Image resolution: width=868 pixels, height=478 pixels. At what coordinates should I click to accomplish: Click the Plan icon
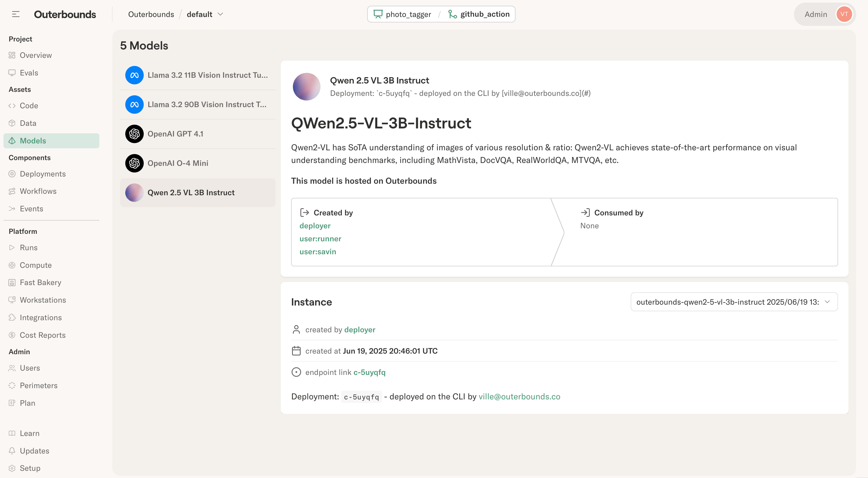(12, 403)
